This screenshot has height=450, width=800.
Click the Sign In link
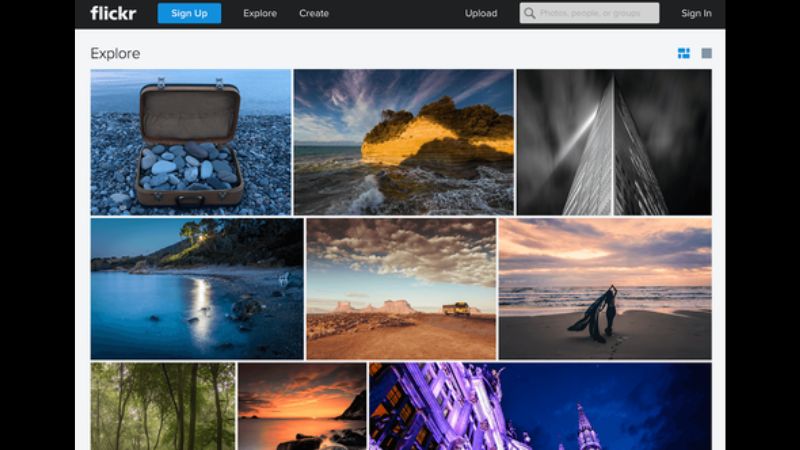click(x=696, y=13)
